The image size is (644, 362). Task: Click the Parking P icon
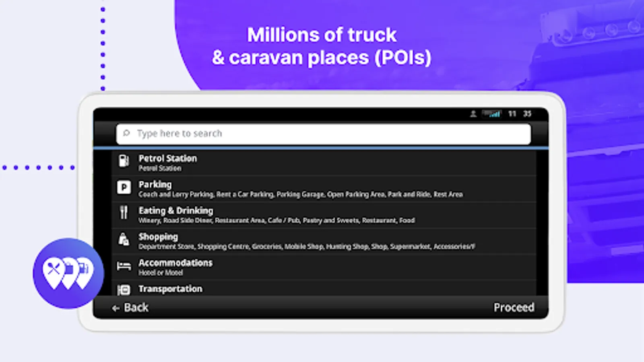(124, 187)
